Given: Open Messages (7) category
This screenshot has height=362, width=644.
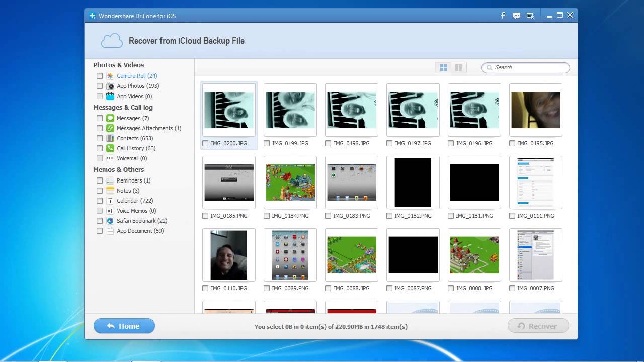Looking at the screenshot, I should [x=133, y=118].
